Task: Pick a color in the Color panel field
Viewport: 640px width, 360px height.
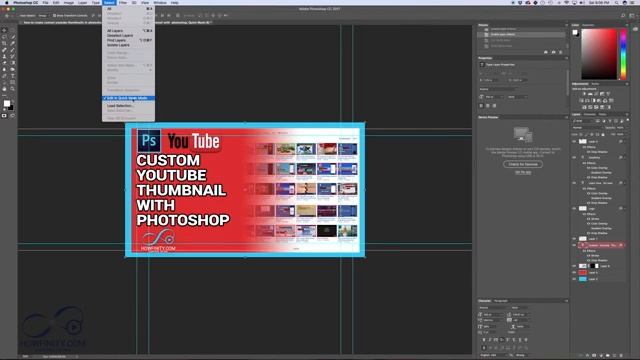Action: (x=599, y=54)
